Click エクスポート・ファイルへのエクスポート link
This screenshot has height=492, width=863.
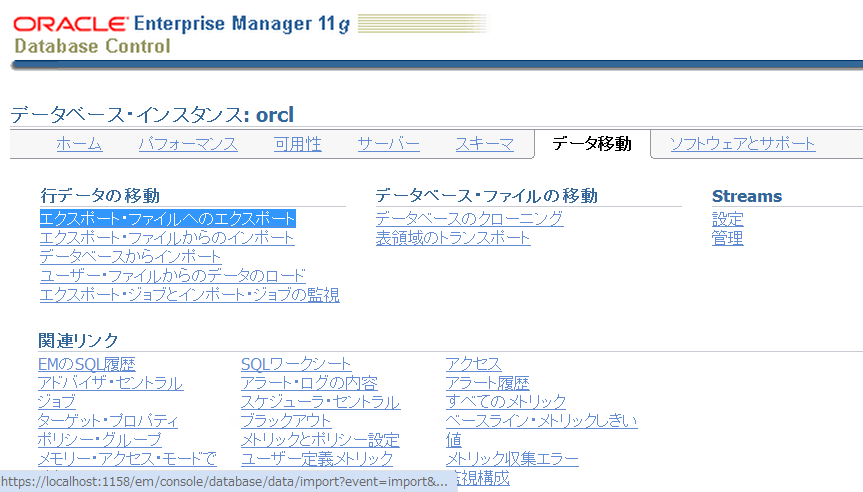coord(168,218)
